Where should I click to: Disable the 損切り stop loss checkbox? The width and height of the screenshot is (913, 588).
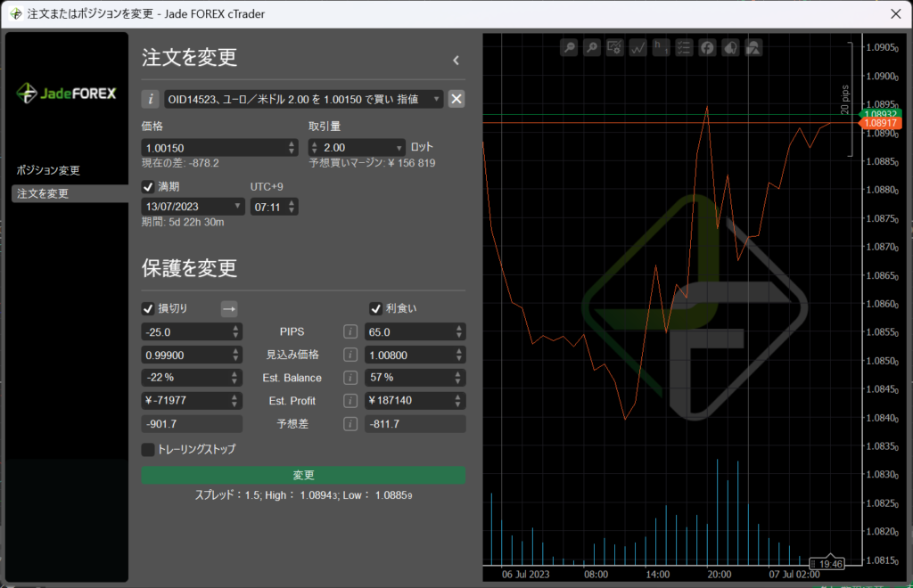tap(148, 308)
